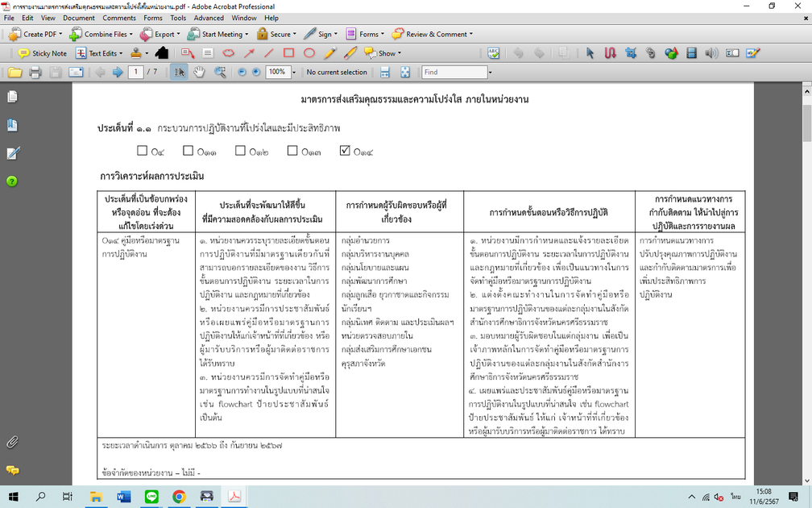Click the vertical scrollbar thumb
The image size is (812, 508).
point(807,123)
